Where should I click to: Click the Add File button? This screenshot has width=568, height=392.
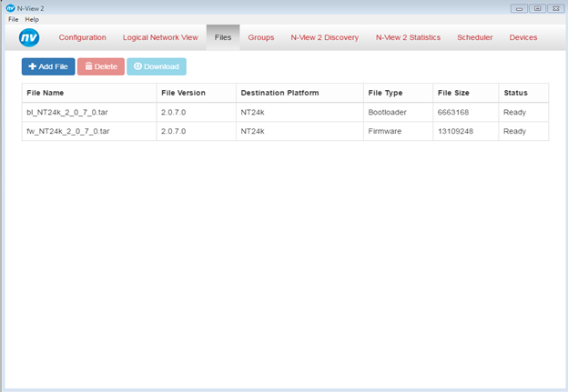click(x=48, y=66)
